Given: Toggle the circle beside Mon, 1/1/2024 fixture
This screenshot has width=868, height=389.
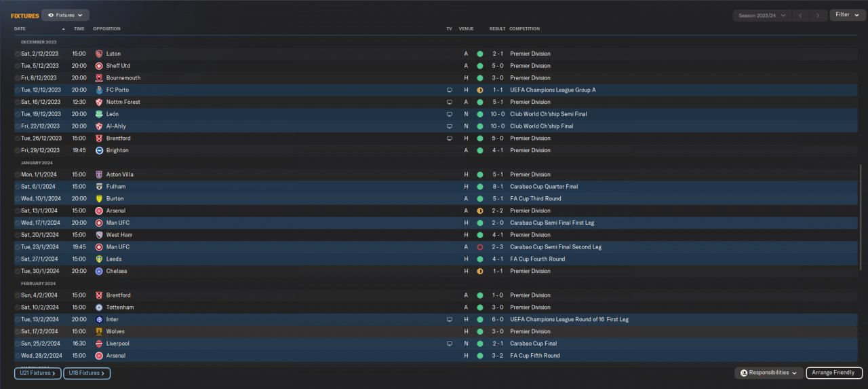Looking at the screenshot, I should tap(18, 174).
